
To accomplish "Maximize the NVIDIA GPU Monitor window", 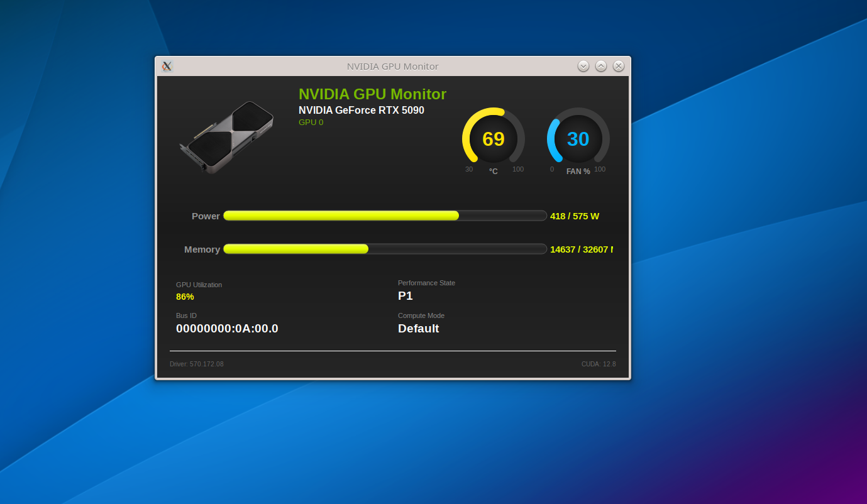I will (x=601, y=66).
